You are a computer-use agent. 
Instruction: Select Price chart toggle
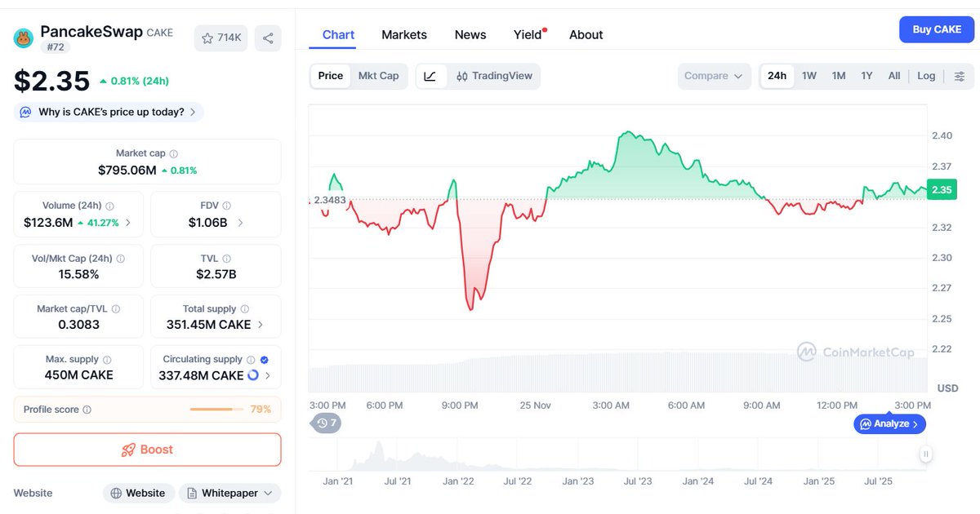coord(331,76)
